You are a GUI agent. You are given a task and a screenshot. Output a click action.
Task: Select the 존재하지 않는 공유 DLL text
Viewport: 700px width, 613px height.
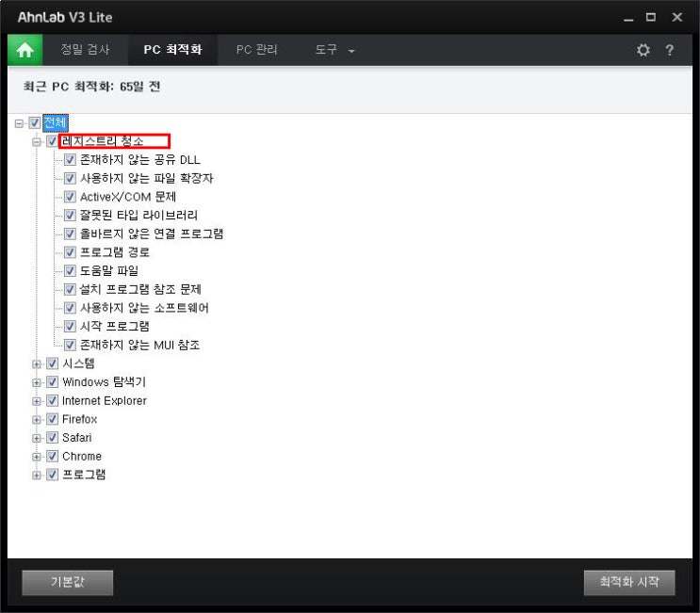[140, 160]
